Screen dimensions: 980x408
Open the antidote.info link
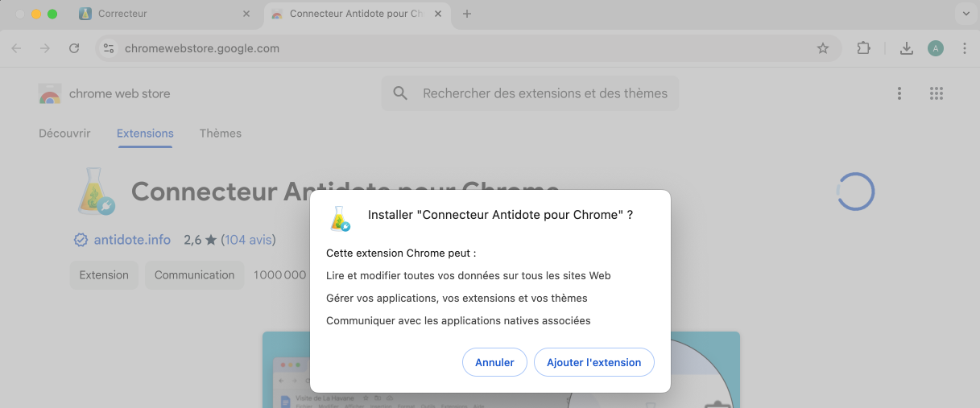132,240
